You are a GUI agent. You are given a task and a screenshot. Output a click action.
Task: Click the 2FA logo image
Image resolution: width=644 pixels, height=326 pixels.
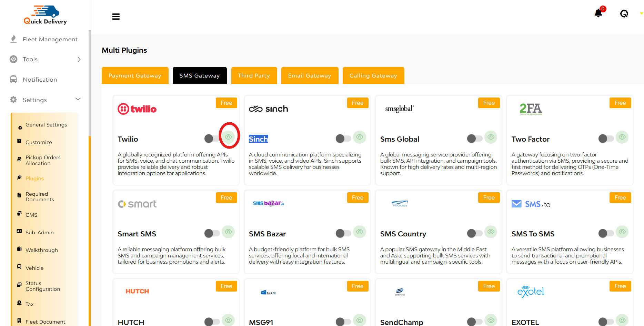531,109
